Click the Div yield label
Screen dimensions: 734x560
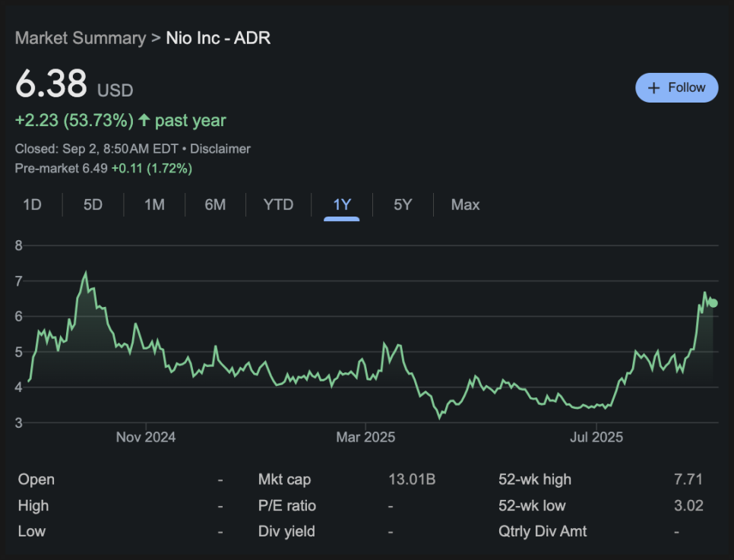pyautogui.click(x=286, y=531)
